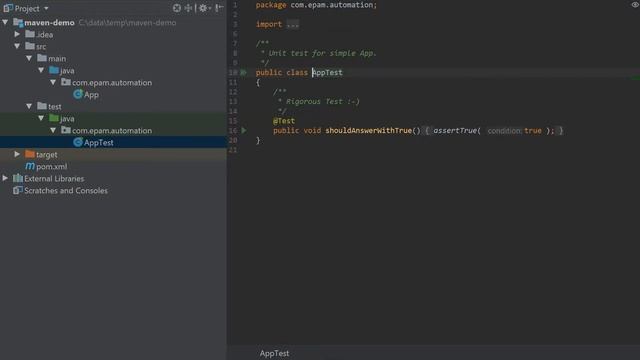Image resolution: width=640 pixels, height=360 pixels.
Task: Click the "Unit test for simple App" comment
Action: pos(322,53)
